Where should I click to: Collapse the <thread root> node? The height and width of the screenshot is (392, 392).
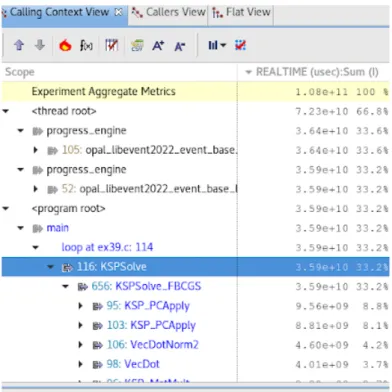click(x=6, y=111)
